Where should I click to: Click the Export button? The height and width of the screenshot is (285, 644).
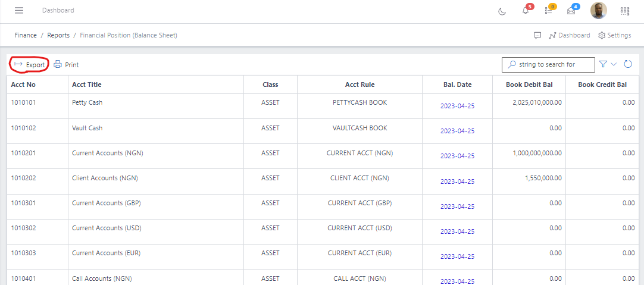(x=30, y=64)
